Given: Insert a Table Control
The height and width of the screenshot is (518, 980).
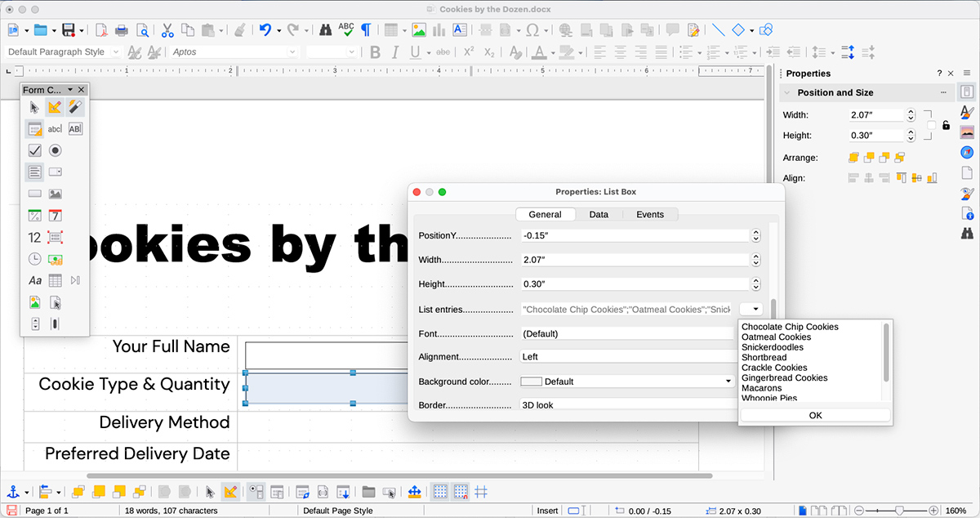Looking at the screenshot, I should pos(56,280).
